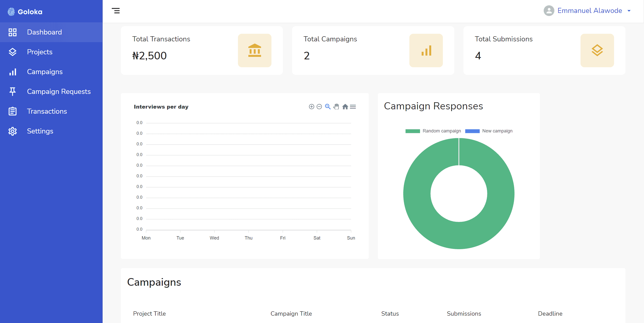Screen dimensions: 644x323
Task: Collapse sidebar using hamburger toggle
Action: [116, 11]
